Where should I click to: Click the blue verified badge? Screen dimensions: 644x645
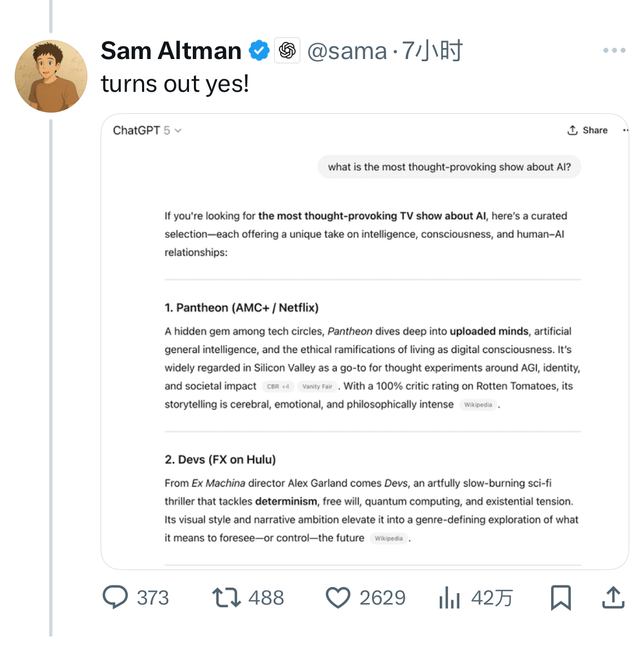259,51
